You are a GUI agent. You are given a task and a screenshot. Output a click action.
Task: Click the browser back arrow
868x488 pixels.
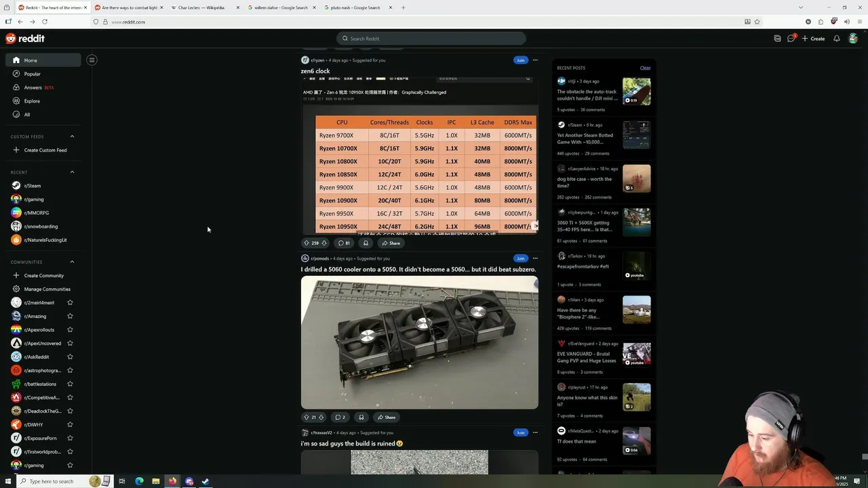(20, 22)
